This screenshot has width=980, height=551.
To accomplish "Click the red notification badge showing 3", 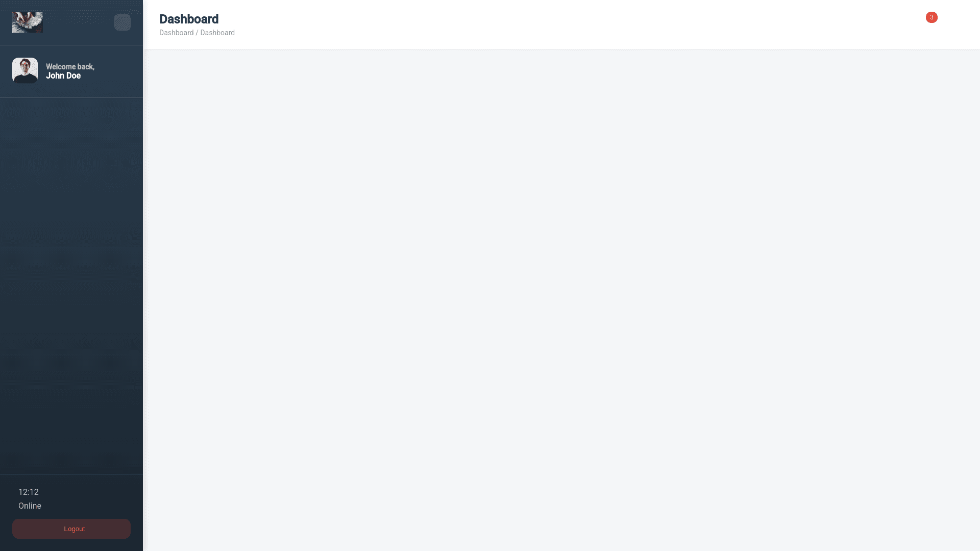I will coord(932,17).
